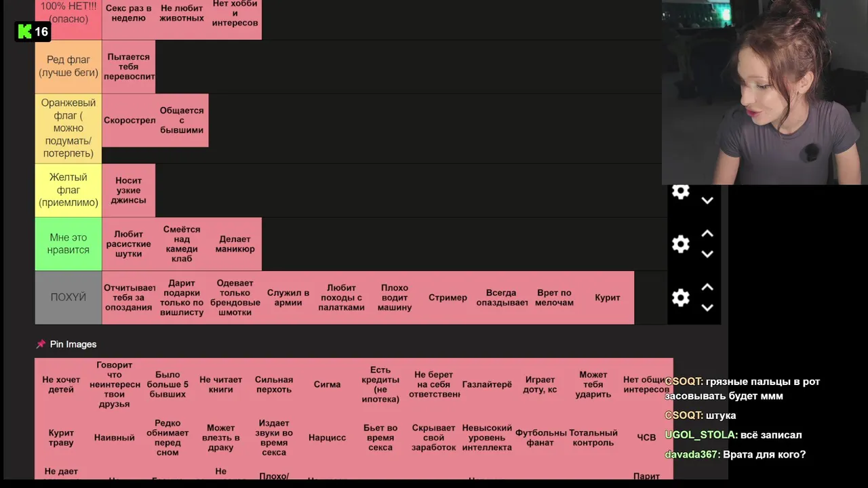Click the pin icon beside Pin Images
The width and height of the screenshot is (868, 488).
pos(41,344)
